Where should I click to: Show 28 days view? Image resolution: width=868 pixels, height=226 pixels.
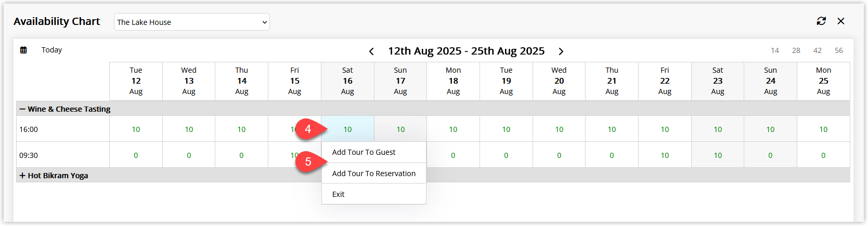coord(796,50)
